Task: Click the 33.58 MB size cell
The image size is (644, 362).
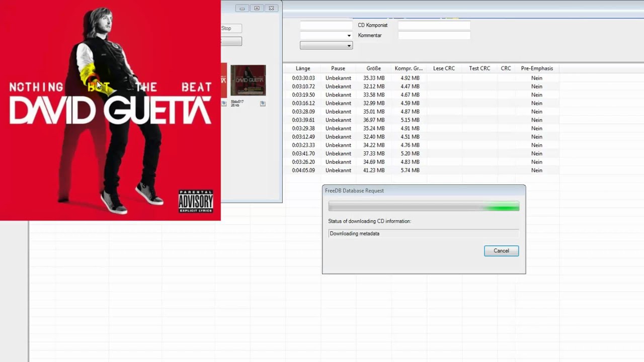Action: tap(374, 95)
